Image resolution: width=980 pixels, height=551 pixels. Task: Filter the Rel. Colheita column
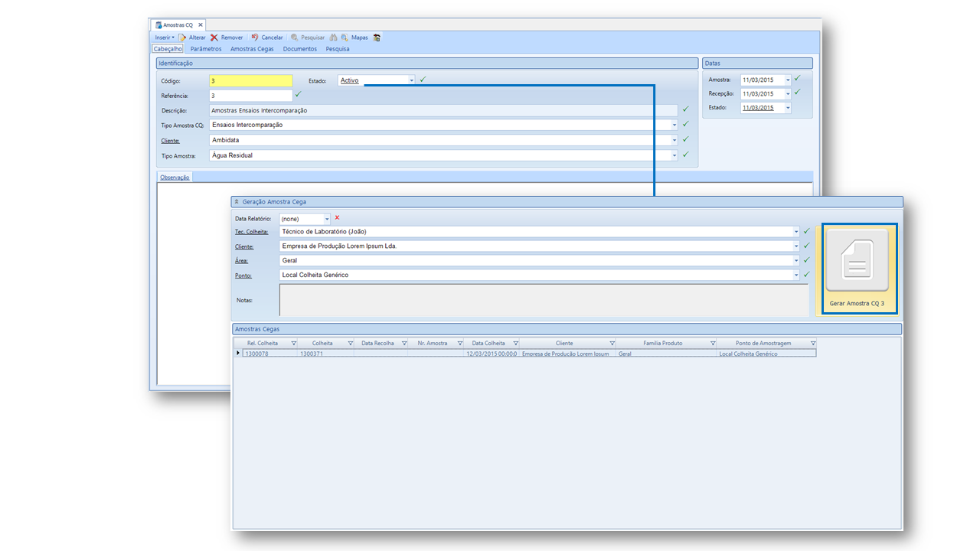pyautogui.click(x=294, y=344)
